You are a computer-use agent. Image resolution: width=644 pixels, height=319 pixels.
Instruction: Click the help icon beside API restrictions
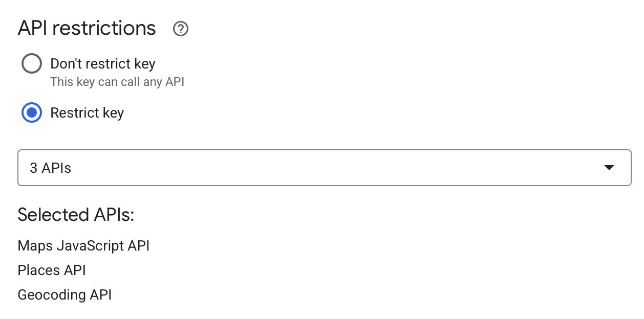coord(181,29)
